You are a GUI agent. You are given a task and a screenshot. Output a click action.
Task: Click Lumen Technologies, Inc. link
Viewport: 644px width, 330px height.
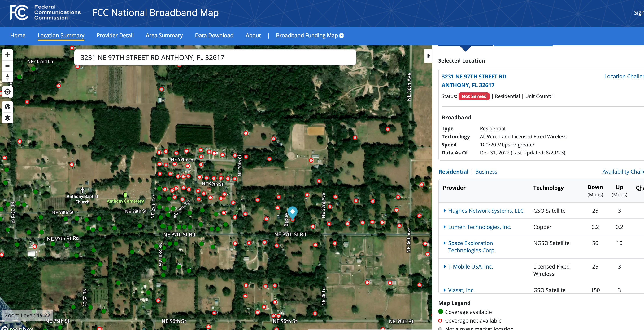(x=480, y=227)
